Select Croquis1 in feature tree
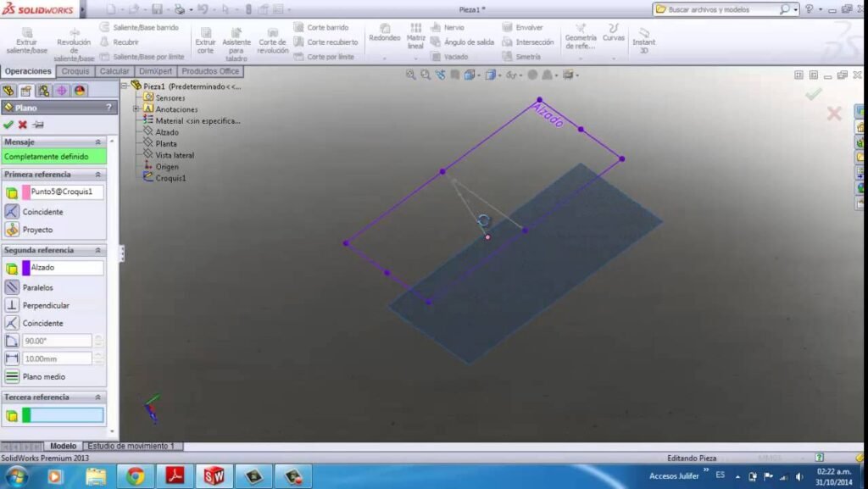The width and height of the screenshot is (868, 489). coord(170,178)
